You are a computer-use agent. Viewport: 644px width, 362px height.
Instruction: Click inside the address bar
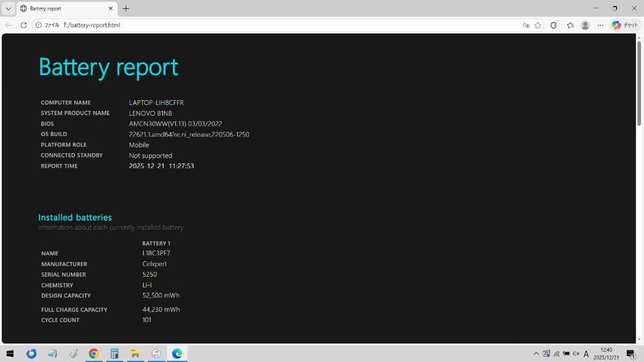tap(179, 25)
